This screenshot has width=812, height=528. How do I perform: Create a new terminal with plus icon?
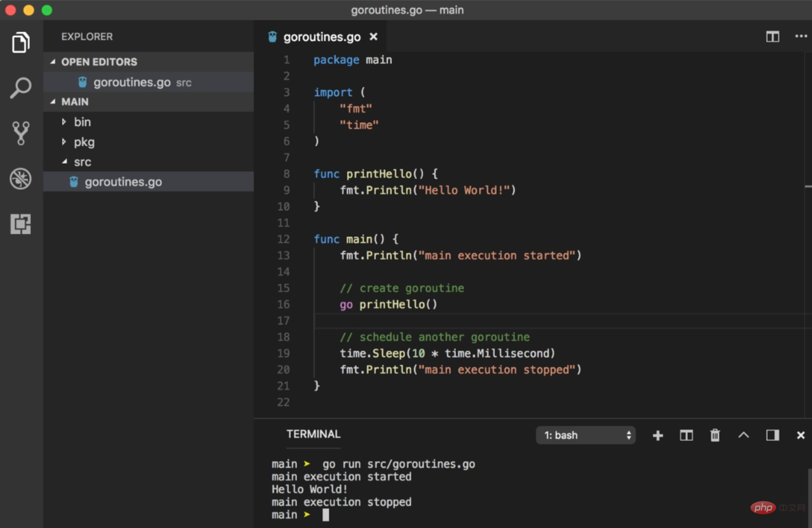[658, 436]
